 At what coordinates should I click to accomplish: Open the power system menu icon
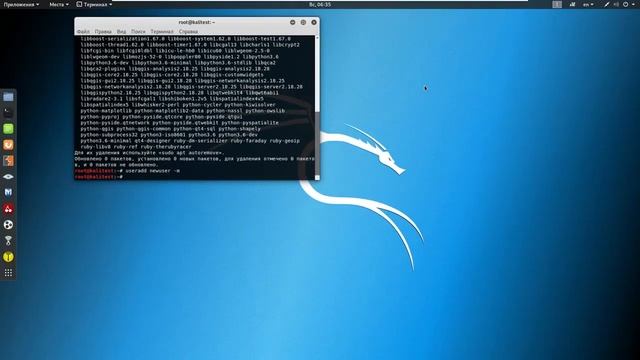tap(628, 4)
